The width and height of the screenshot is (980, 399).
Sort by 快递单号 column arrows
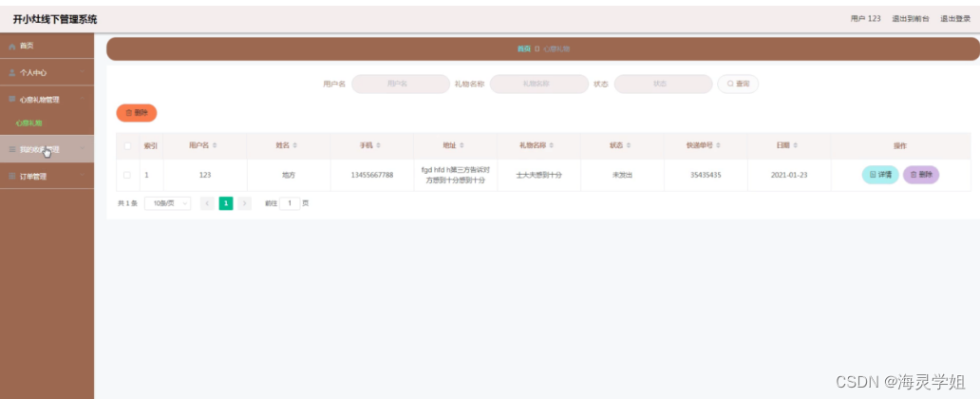click(719, 145)
